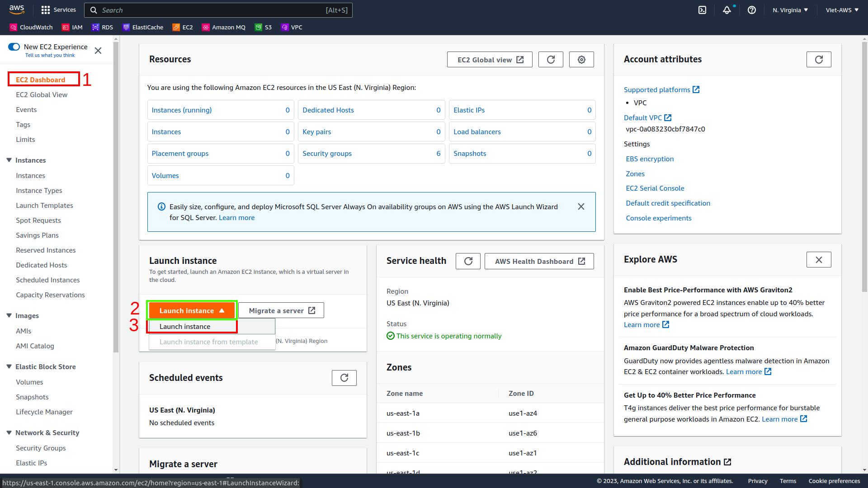Open Cookie preferences in footer

[834, 481]
